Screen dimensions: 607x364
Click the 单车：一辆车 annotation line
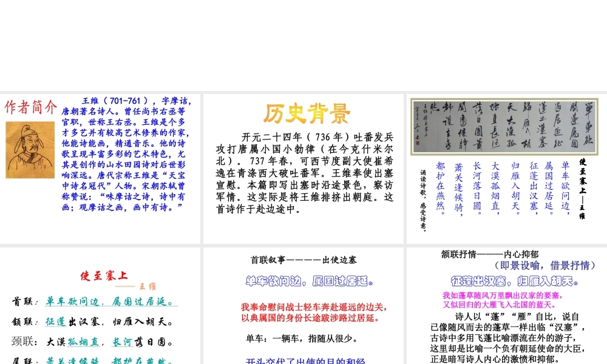point(301,339)
